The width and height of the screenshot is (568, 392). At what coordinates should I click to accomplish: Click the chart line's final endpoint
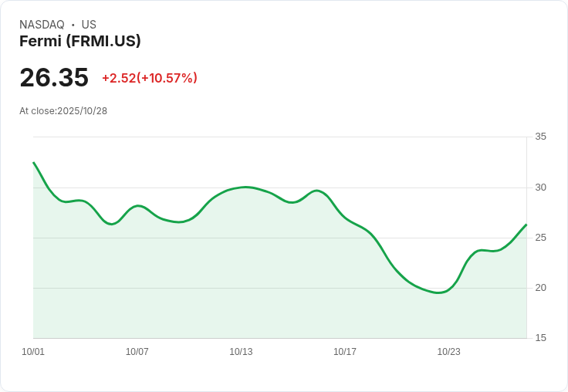[526, 225]
